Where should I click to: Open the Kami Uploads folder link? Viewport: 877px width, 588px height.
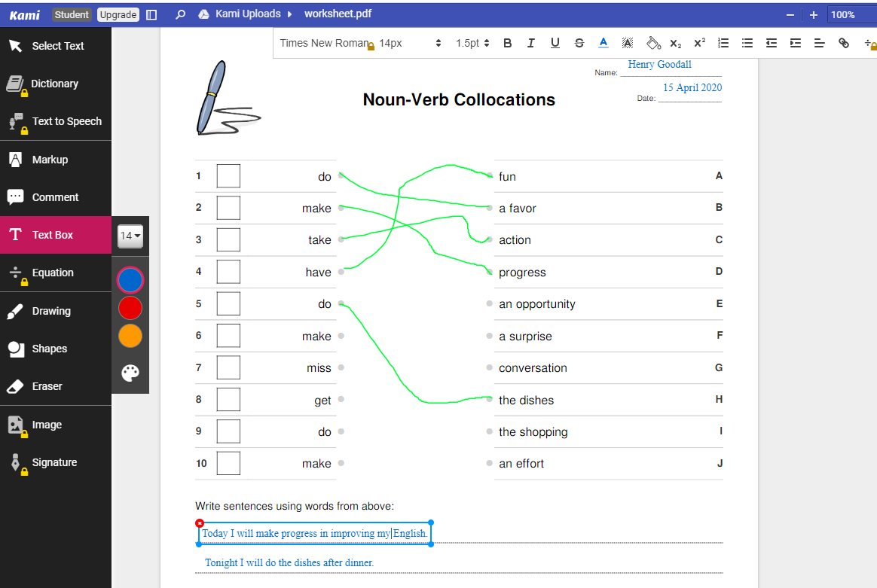(x=248, y=14)
